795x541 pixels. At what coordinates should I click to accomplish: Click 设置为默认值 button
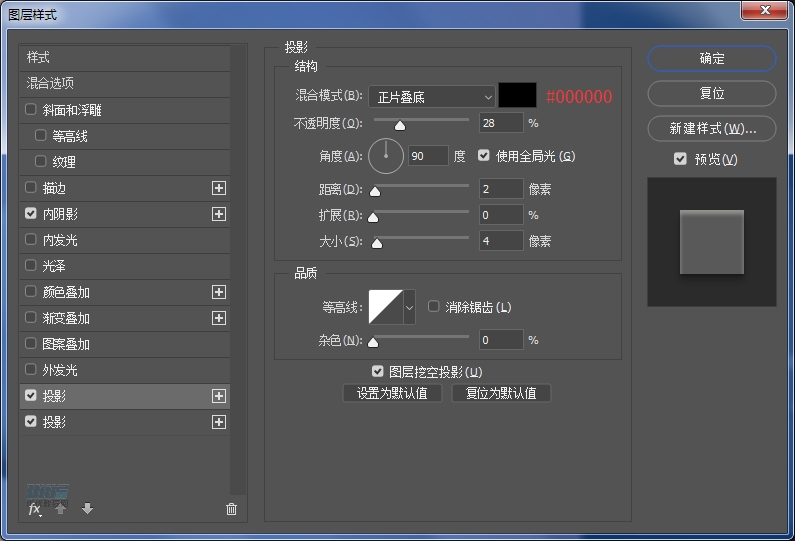tap(392, 393)
